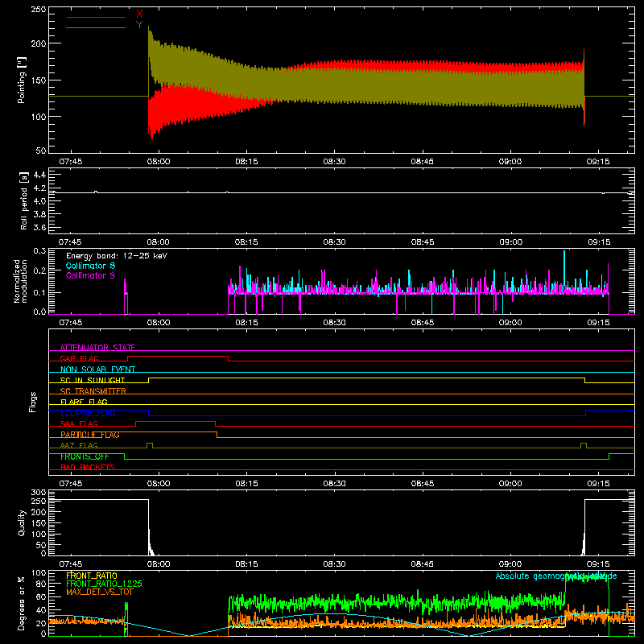Click the 50 value on the Pointing axis
Image resolution: width=644 pixels, height=644 pixels.
coord(41,151)
